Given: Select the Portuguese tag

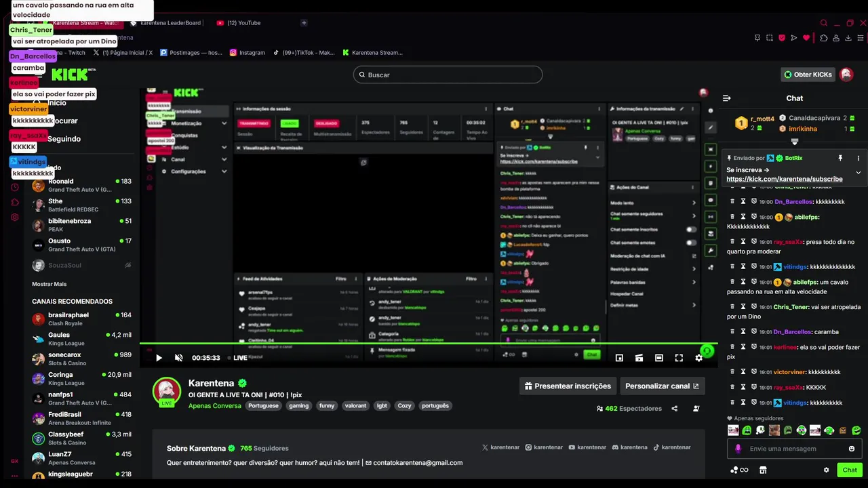Looking at the screenshot, I should [x=263, y=406].
